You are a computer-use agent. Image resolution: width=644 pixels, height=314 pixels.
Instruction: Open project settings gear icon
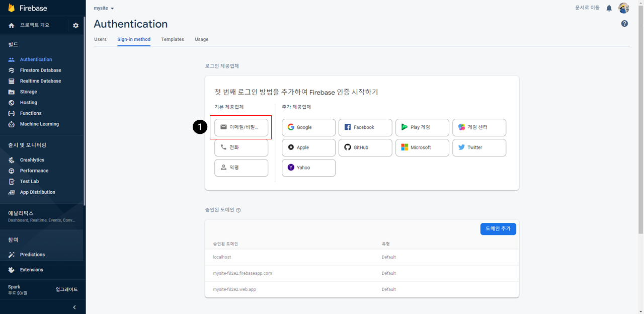(x=75, y=25)
